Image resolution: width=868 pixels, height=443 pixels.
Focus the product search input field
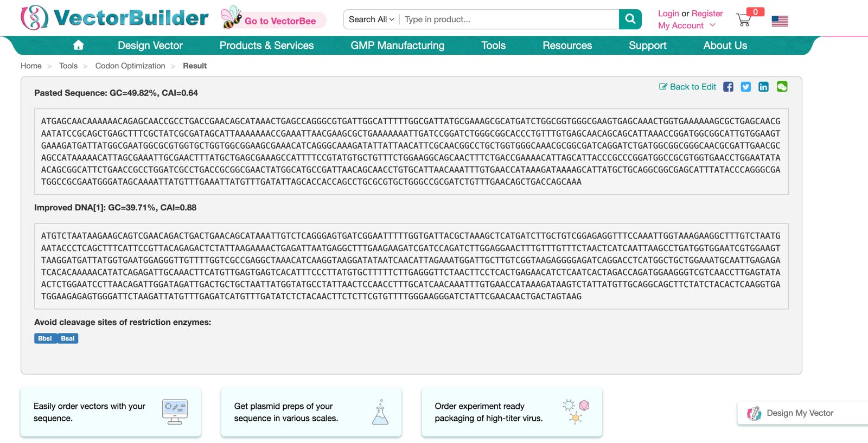pos(509,20)
